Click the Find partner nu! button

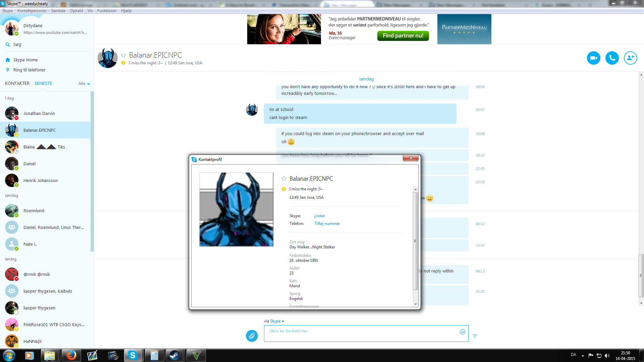coord(403,36)
